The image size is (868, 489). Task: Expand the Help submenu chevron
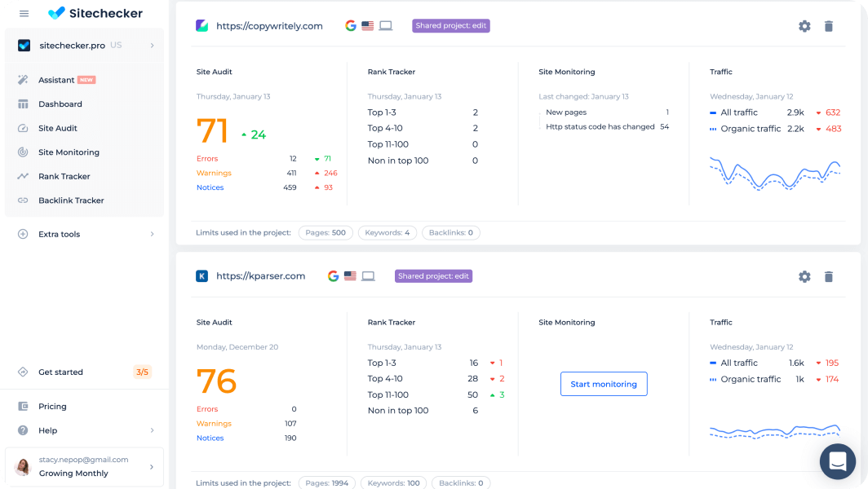pos(153,430)
